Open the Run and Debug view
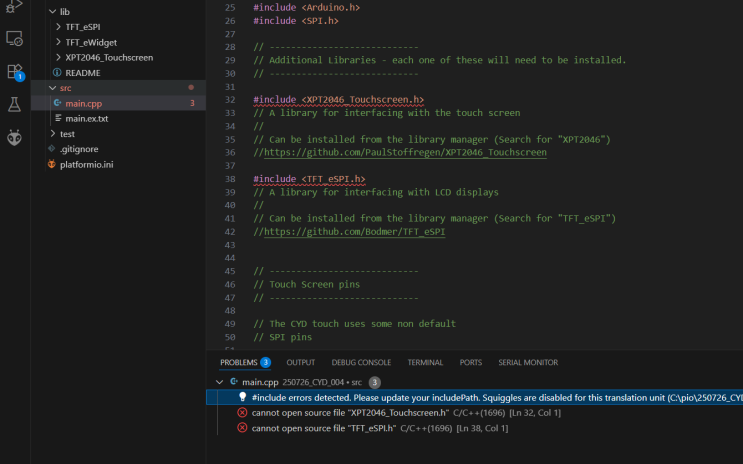Screen dimensions: 743x464 click(x=14, y=6)
